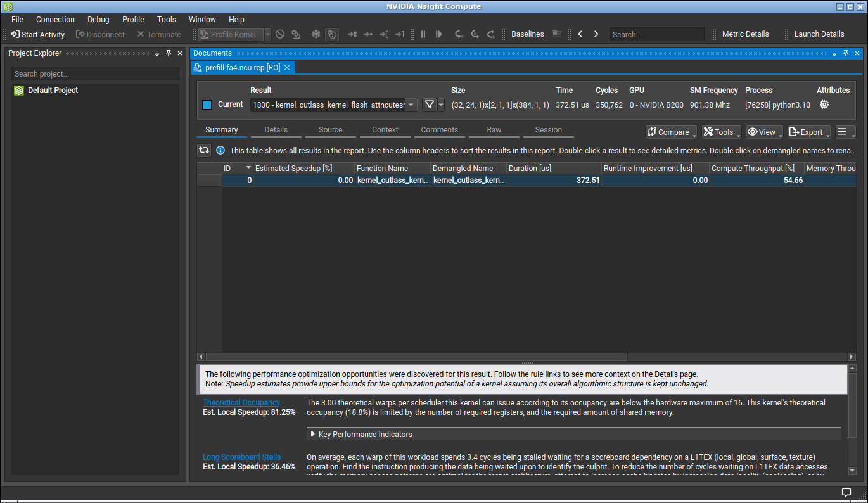Image resolution: width=868 pixels, height=503 pixels.
Task: Close the Project Explorer panel
Action: [179, 53]
